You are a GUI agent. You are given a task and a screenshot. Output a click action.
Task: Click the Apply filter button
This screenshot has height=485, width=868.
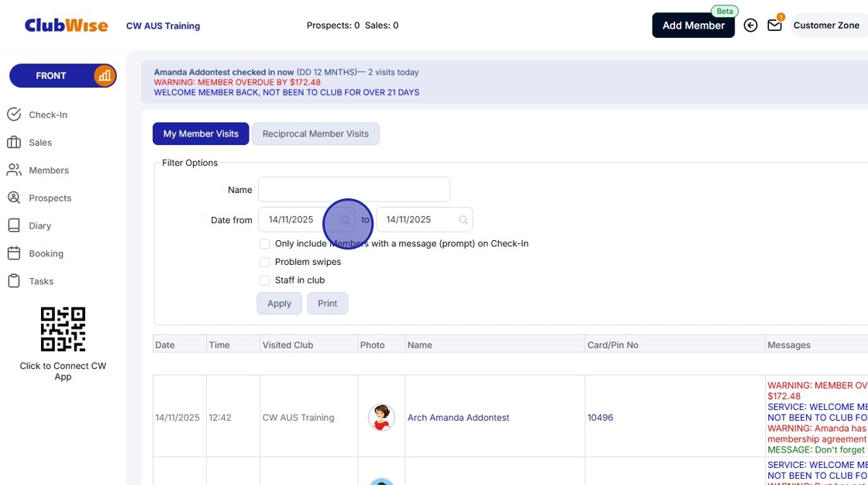pos(279,304)
